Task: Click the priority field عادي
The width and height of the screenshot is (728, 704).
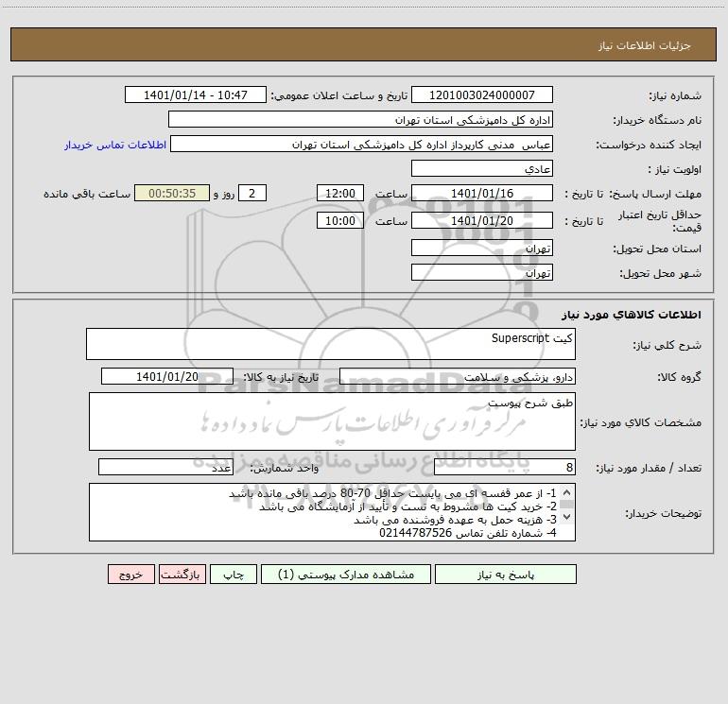Action: [482, 168]
